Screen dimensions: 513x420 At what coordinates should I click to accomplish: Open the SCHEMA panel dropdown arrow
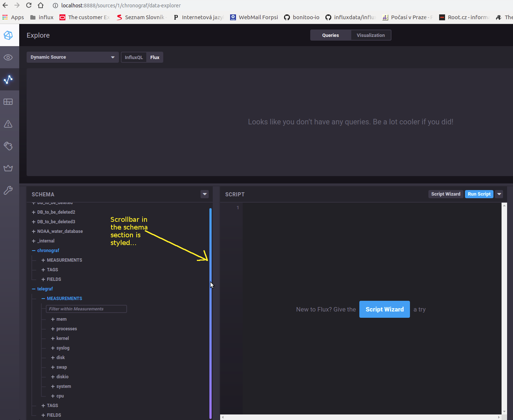click(204, 194)
